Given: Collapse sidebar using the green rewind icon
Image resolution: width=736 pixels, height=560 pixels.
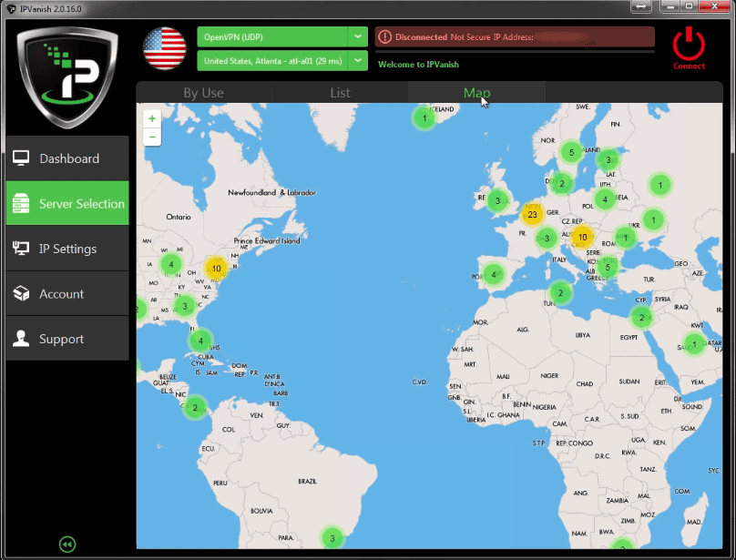Looking at the screenshot, I should [67, 544].
